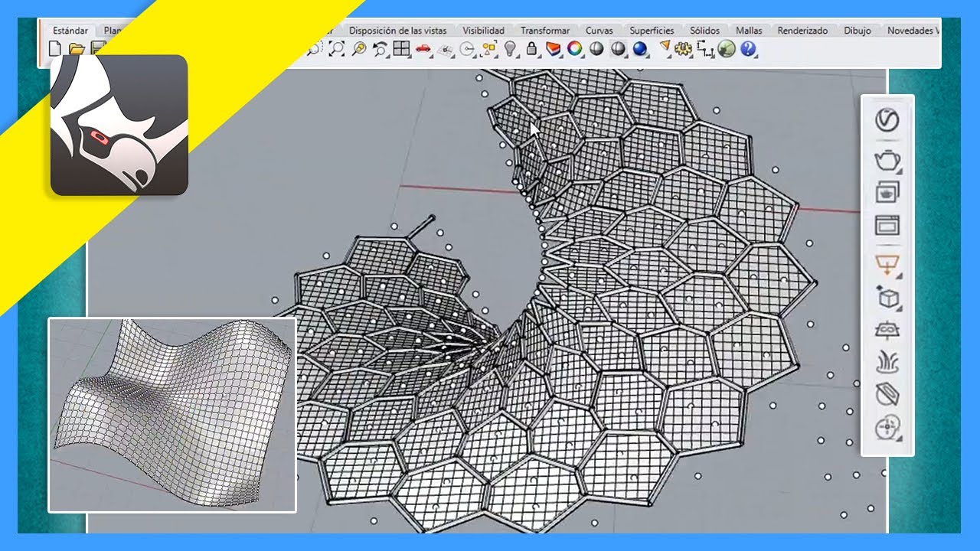The image size is (980, 551).
Task: Open the Superficies tab
Action: [652, 31]
